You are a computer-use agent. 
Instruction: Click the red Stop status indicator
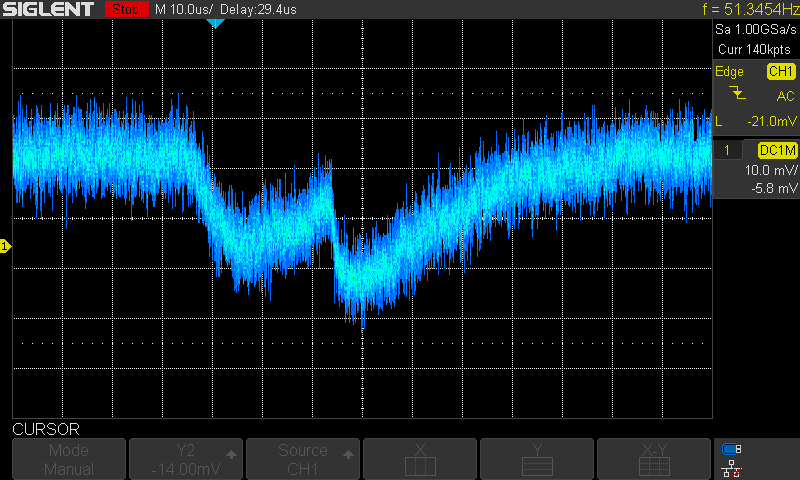(126, 9)
